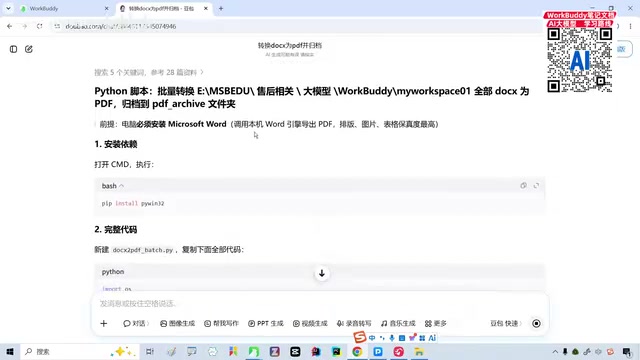This screenshot has width=640, height=360.
Task: Select the PPT 生成 tool
Action: click(x=266, y=324)
